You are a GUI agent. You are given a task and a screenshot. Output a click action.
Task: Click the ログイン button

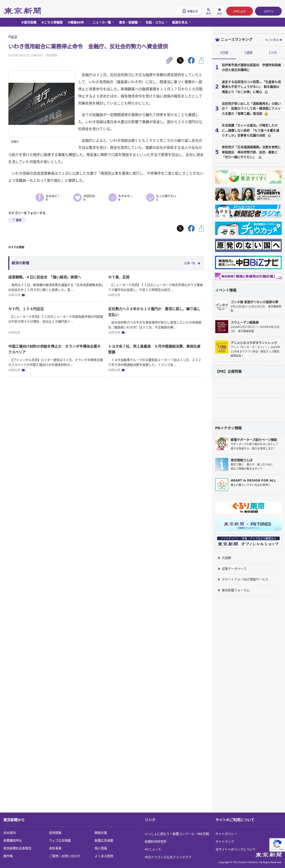click(269, 11)
